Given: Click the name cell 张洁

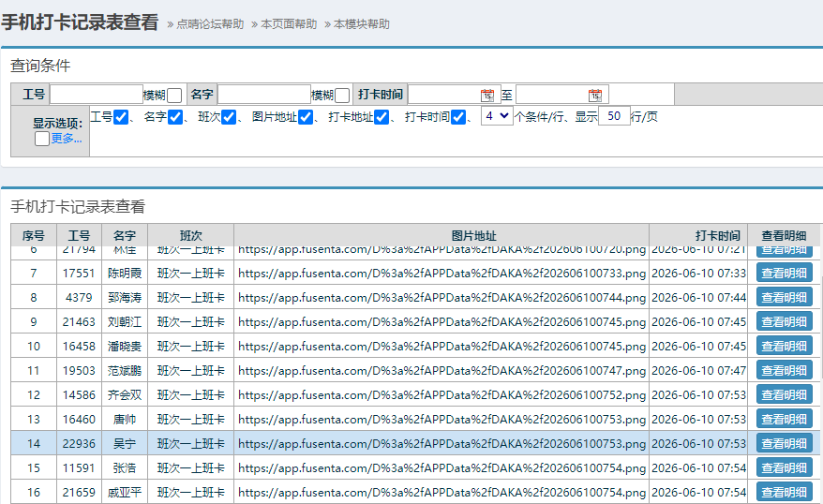Looking at the screenshot, I should (x=125, y=467).
